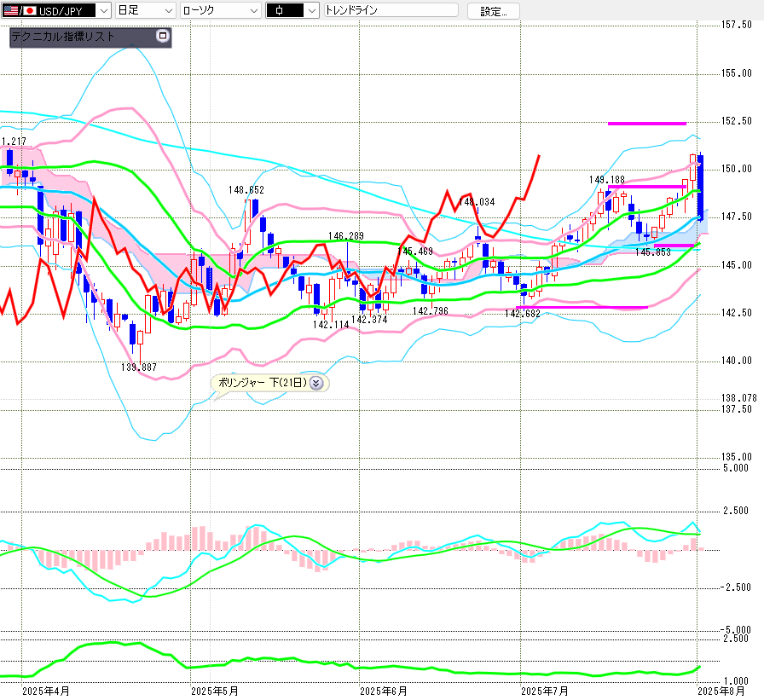764x700 pixels.
Task: Click the 1.000 indicator axis label
Action: click(x=736, y=681)
